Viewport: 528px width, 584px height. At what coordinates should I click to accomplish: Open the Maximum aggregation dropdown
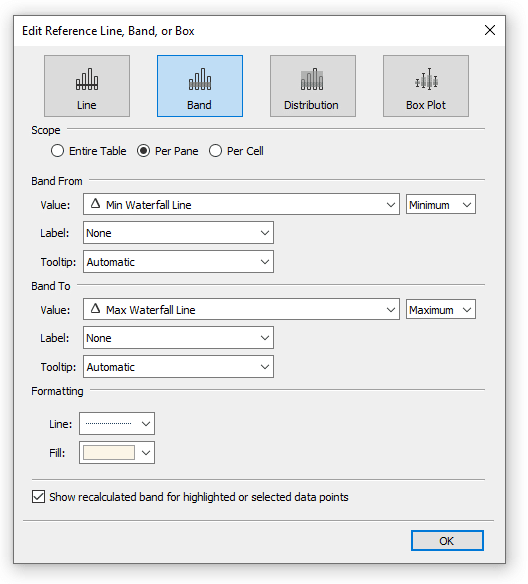[x=441, y=309]
